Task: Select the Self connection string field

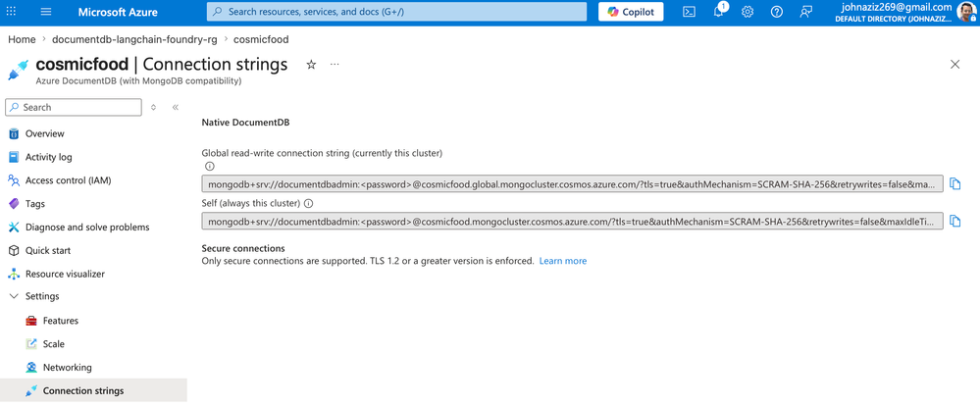Action: click(x=572, y=221)
